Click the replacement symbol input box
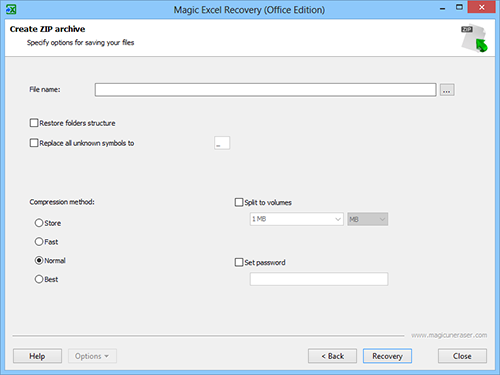Viewport: 500px width, 375px height. pos(222,143)
